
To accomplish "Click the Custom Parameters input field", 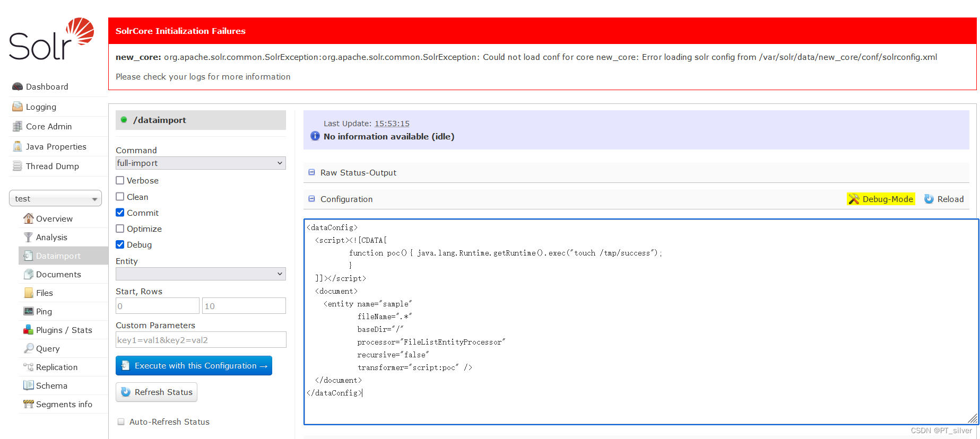I will [x=201, y=340].
